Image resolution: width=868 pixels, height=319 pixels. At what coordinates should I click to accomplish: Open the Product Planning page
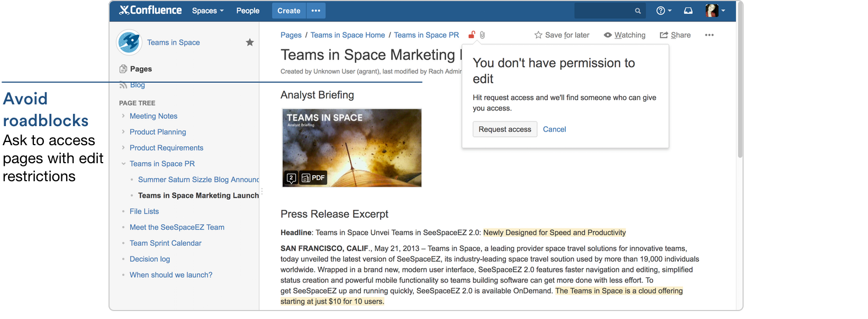tap(158, 132)
